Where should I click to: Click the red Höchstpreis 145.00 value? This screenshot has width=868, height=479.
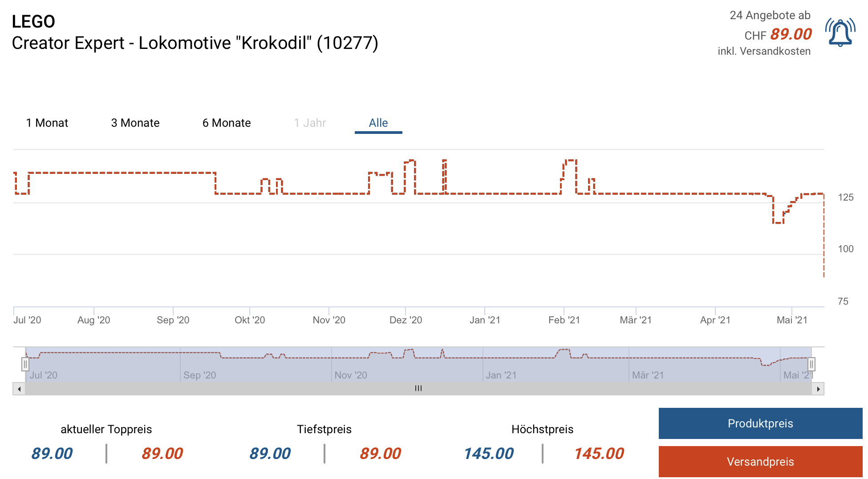click(599, 454)
